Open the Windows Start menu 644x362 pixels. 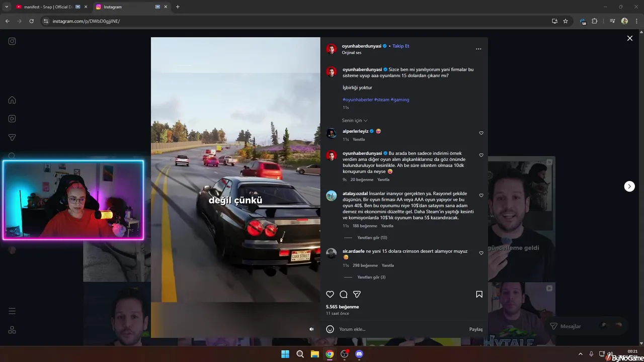[x=285, y=354]
